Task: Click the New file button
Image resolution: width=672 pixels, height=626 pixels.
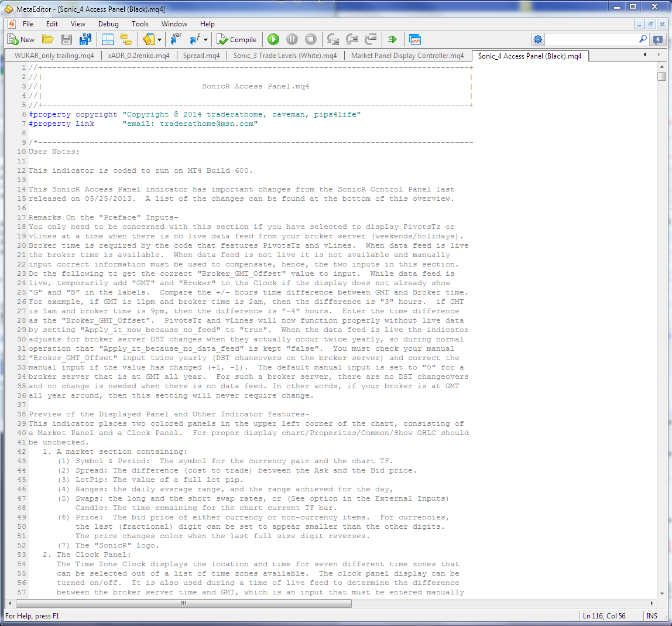Action: click(21, 39)
